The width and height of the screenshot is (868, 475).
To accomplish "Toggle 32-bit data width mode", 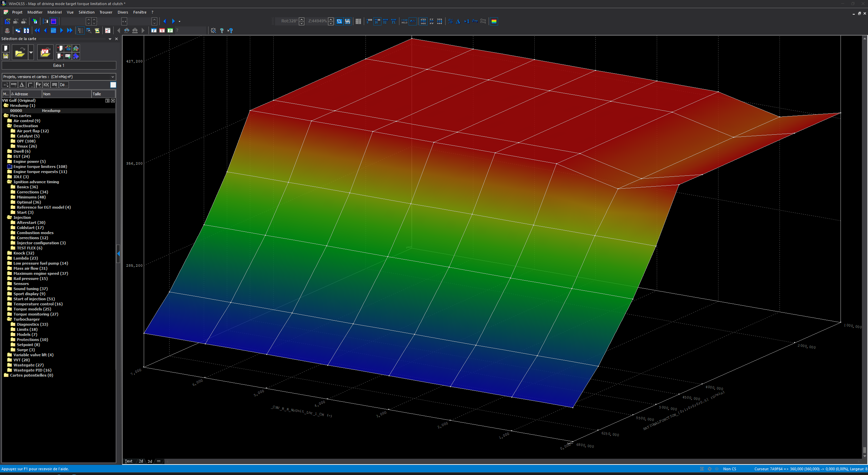I will pos(385,21).
